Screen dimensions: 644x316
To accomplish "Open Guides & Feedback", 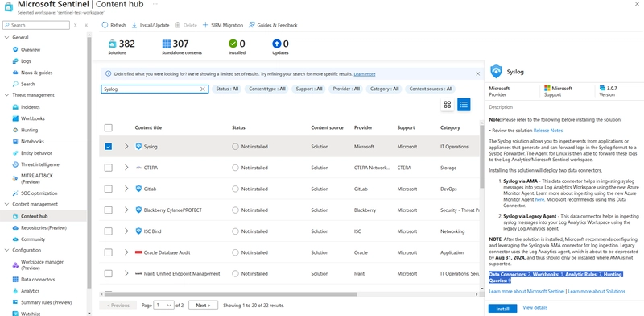I will point(273,25).
